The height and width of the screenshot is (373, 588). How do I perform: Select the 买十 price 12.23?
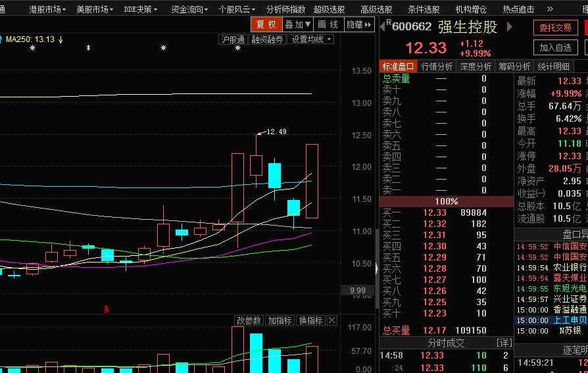click(x=435, y=313)
